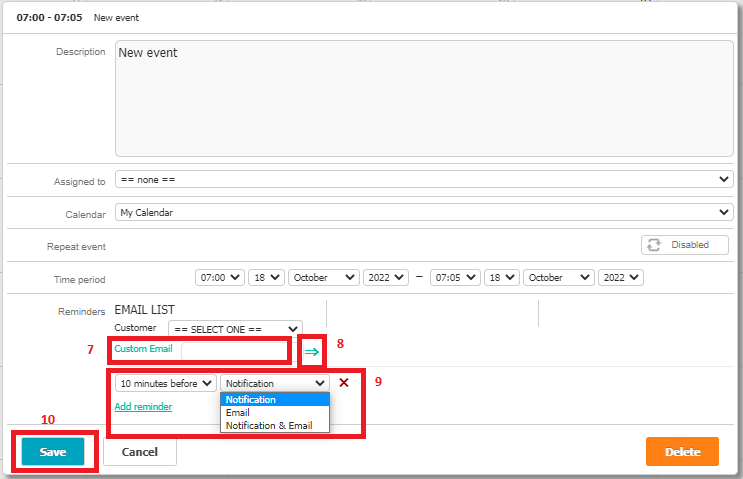Viewport: 743px width, 479px height.
Task: Expand the Customer SELECT ONE dropdown
Action: click(235, 328)
